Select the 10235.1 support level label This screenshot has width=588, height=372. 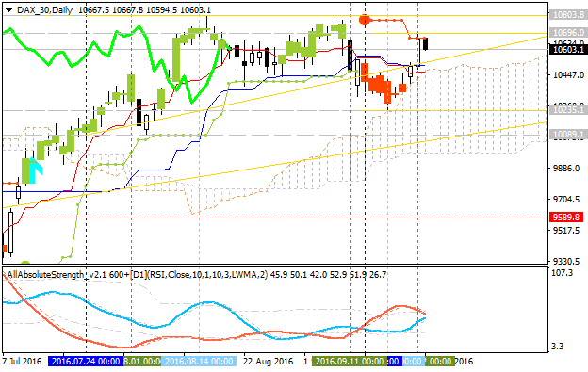click(568, 110)
